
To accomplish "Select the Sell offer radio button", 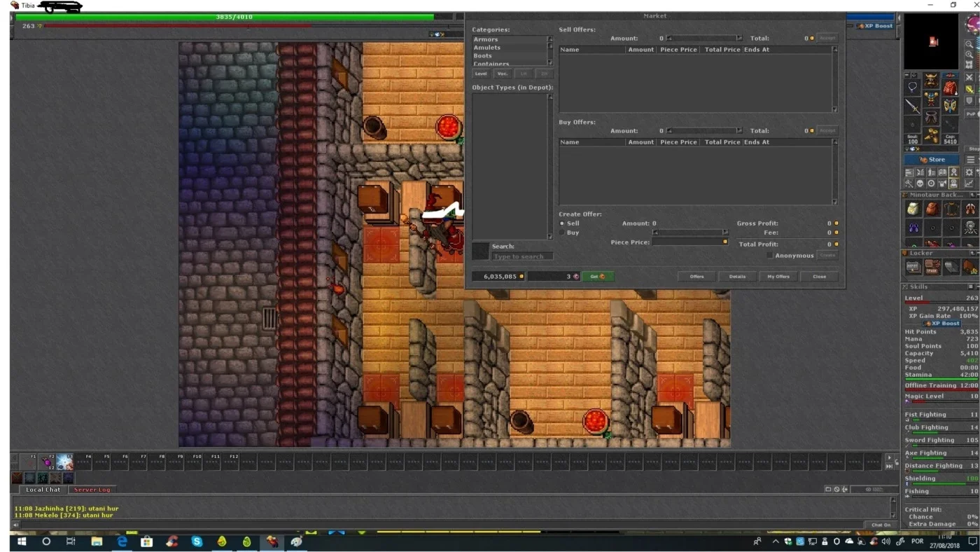I will [562, 223].
